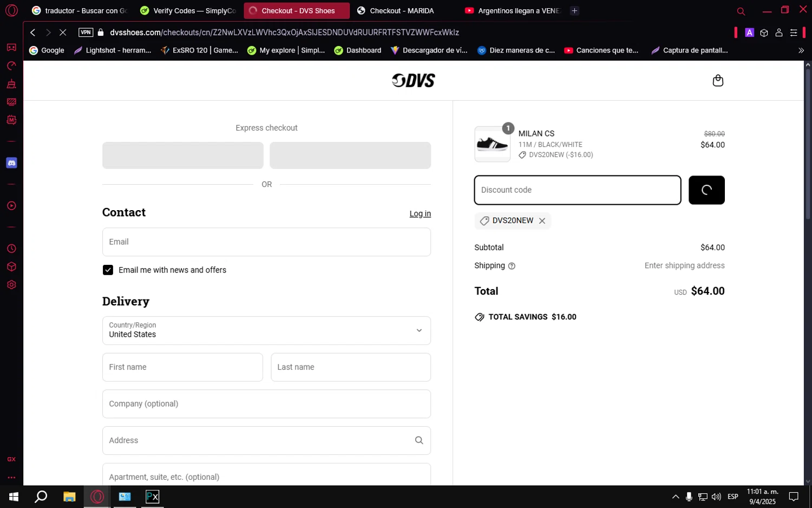Screen dimensions: 812x508
Task: Focus the Discount code field
Action: coord(578,190)
